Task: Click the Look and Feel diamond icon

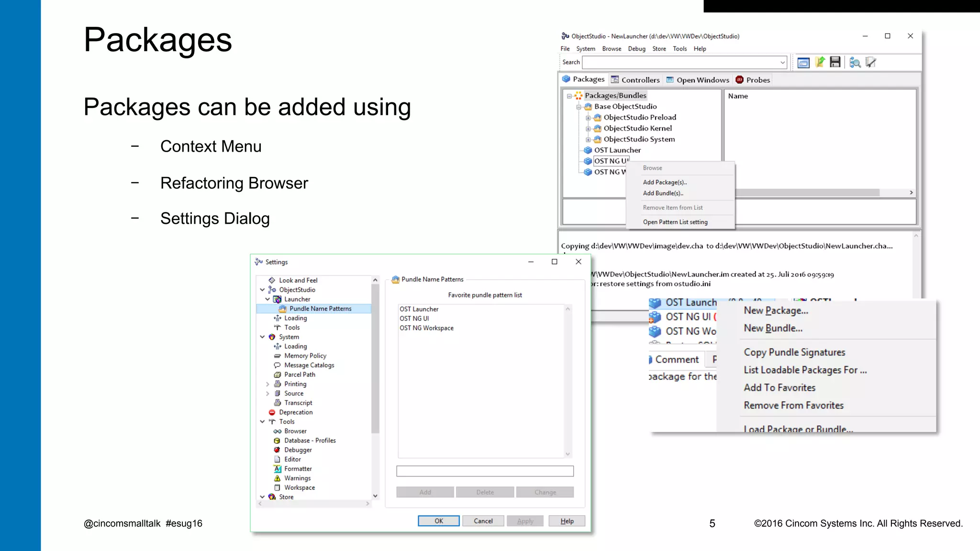Action: pyautogui.click(x=272, y=280)
